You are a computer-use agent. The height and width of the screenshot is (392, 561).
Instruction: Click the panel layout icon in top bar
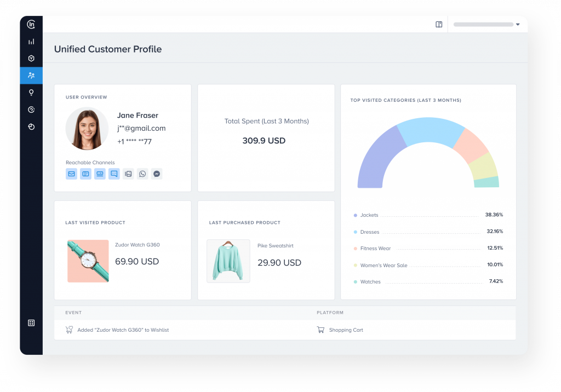point(439,24)
